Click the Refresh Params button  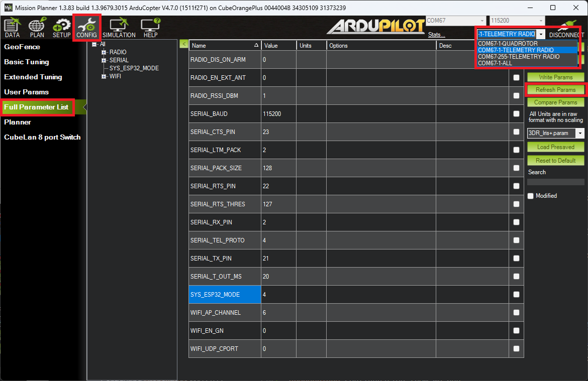click(x=555, y=90)
